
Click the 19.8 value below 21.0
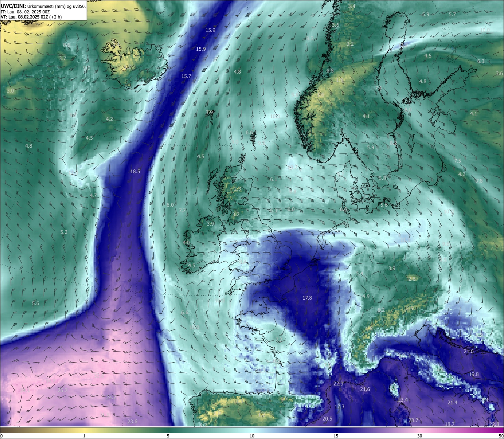pos(474,374)
